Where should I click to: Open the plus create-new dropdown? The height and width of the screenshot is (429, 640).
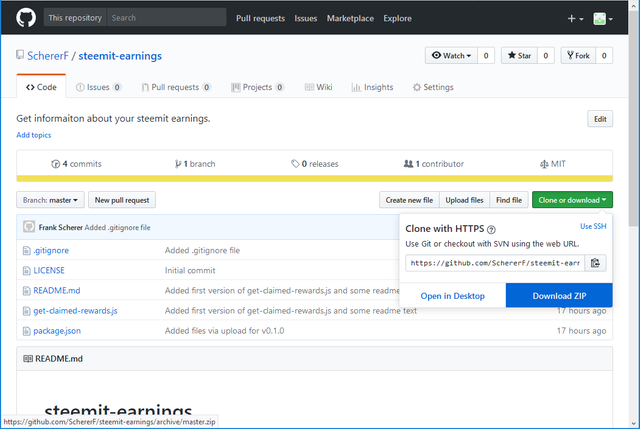576,19
